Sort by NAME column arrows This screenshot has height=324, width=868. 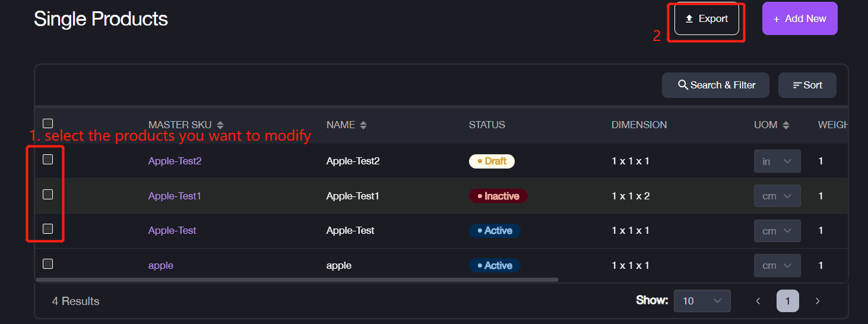coord(363,125)
